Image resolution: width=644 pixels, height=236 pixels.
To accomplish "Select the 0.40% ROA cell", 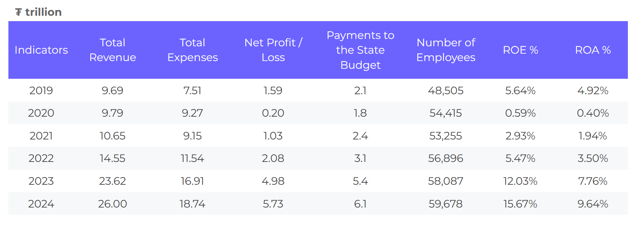I will [593, 113].
